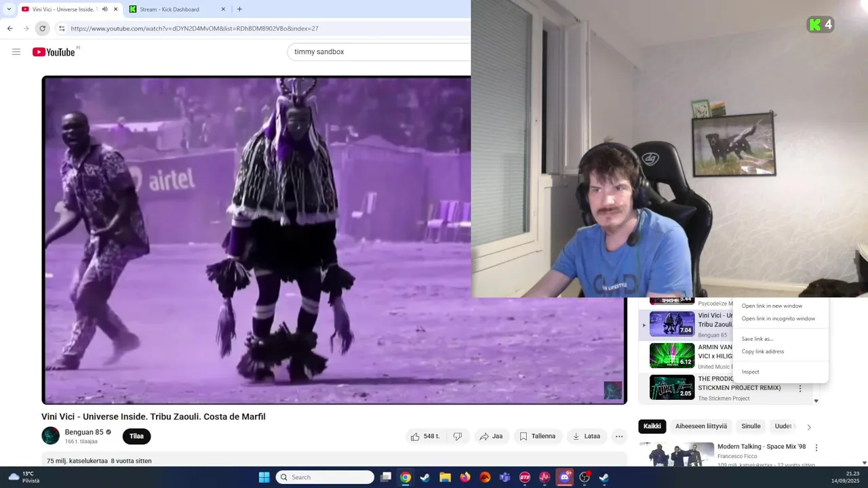
Task: Open options dots for The Prodigy playlist item
Action: coord(800,388)
